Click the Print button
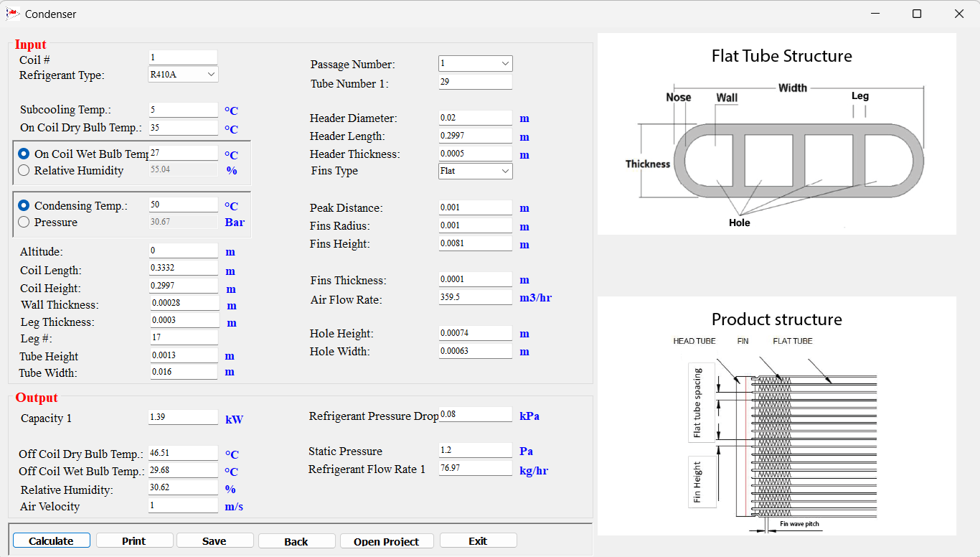The image size is (980, 557). click(x=134, y=540)
